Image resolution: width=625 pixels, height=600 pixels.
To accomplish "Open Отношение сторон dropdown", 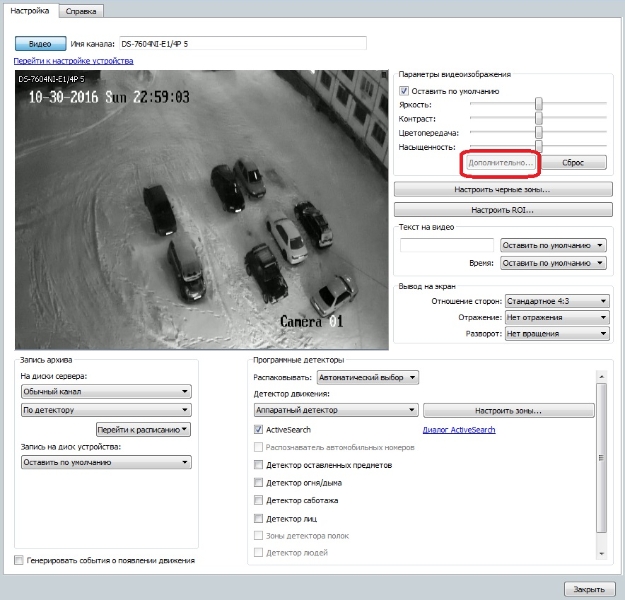I will tap(557, 301).
